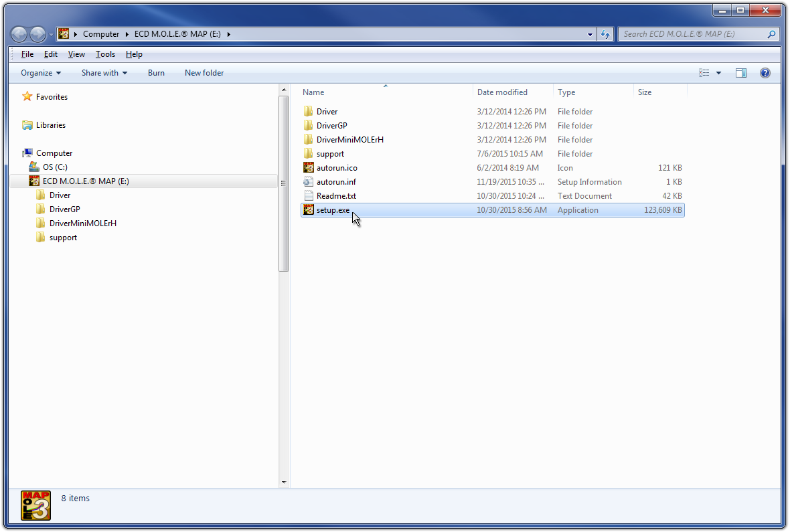This screenshot has height=532, width=790.
Task: Click navigation pane scrollbar up arrow
Action: (284, 90)
